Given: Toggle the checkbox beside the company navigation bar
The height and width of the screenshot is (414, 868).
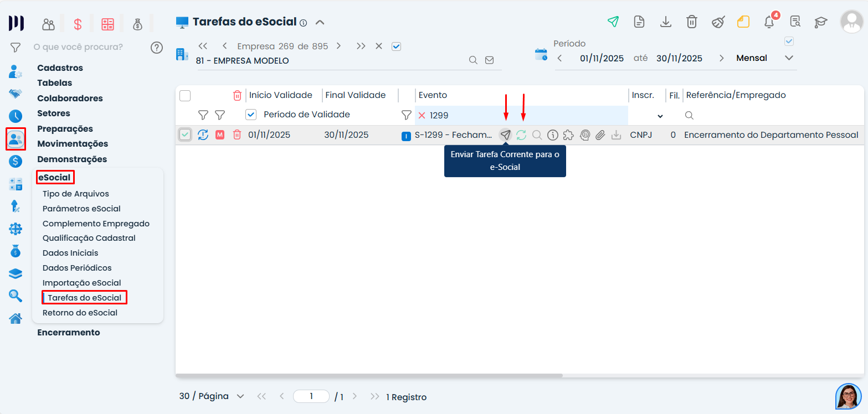Looking at the screenshot, I should coord(396,46).
